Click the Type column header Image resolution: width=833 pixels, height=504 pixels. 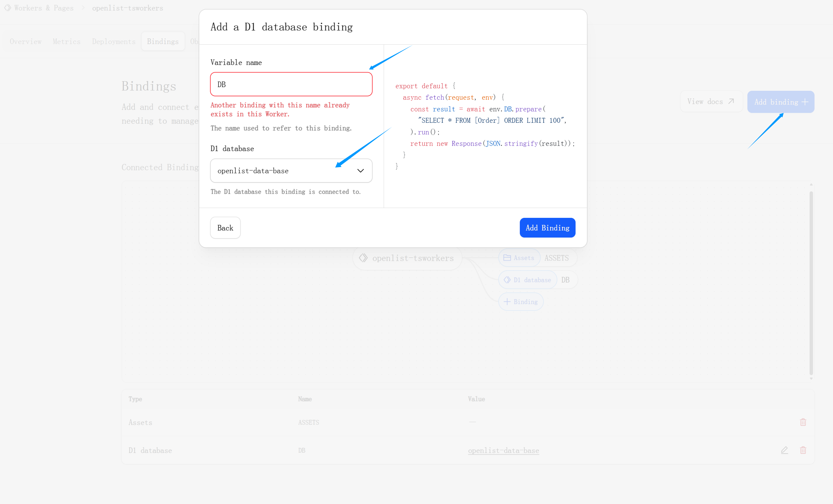click(135, 399)
